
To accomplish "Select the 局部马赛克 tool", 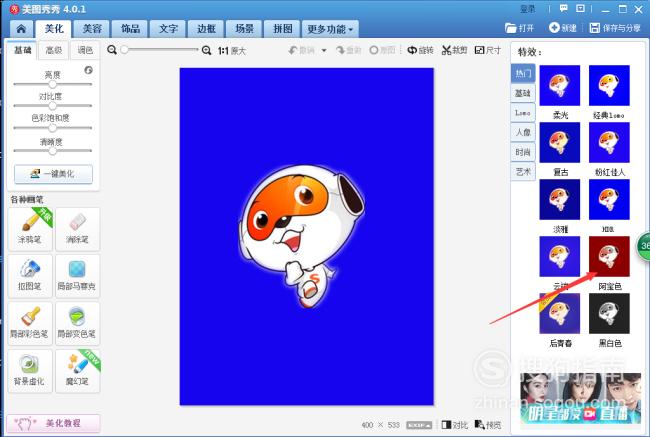I will coord(78,276).
